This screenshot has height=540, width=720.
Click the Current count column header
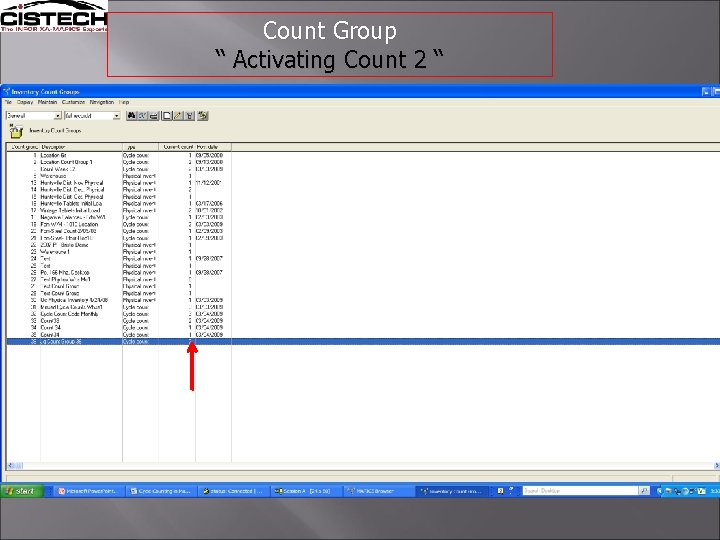coord(177,147)
